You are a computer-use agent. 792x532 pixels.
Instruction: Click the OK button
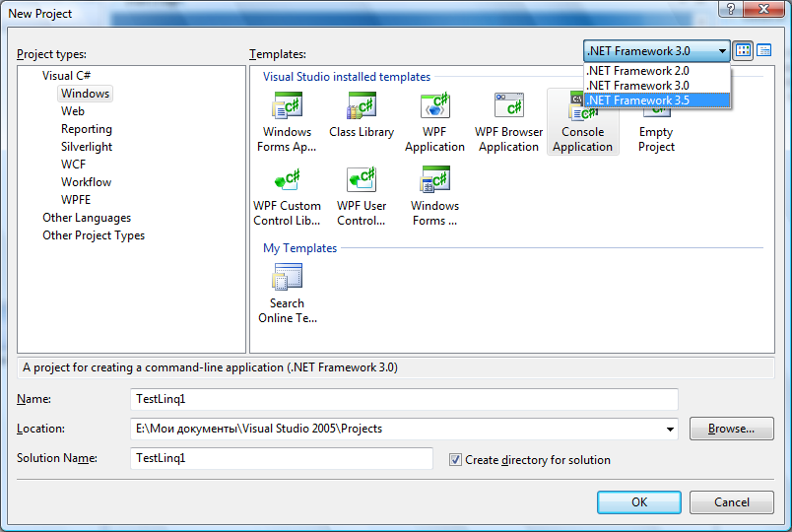[639, 502]
